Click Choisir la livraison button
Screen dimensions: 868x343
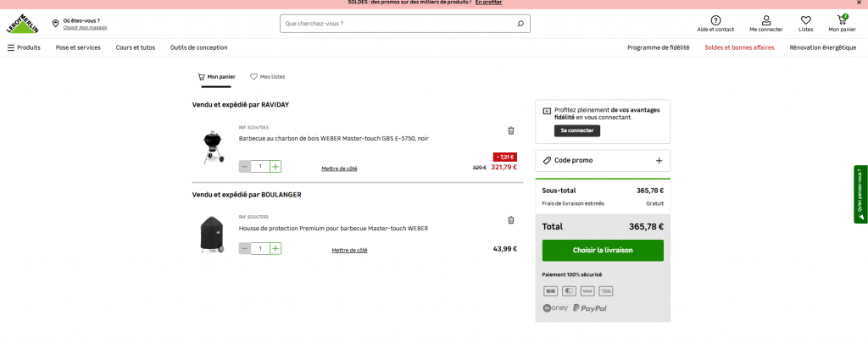tap(603, 250)
